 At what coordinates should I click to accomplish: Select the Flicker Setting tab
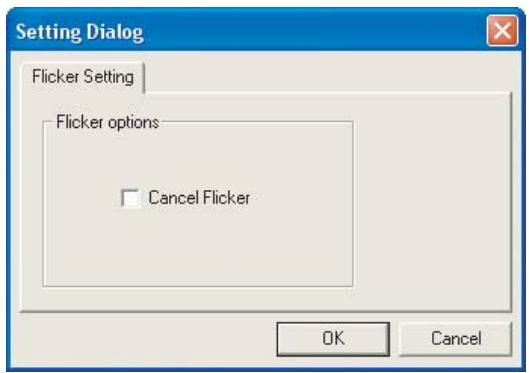[x=83, y=77]
